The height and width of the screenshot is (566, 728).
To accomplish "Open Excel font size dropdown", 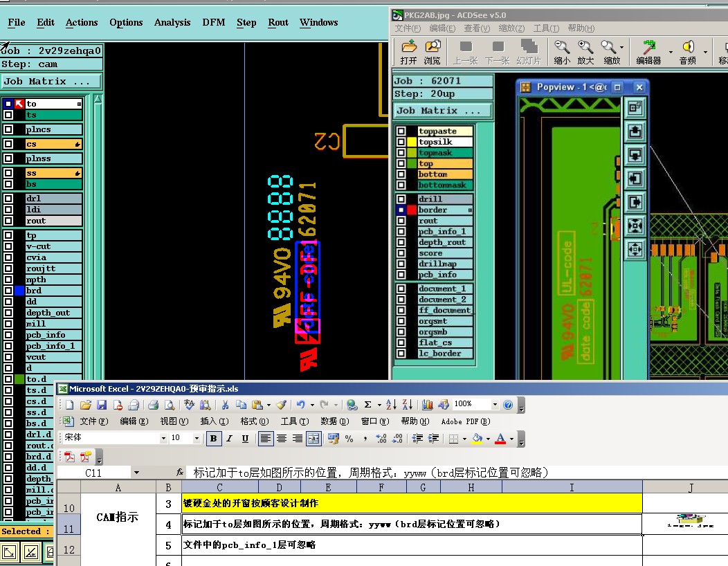I will click(197, 438).
